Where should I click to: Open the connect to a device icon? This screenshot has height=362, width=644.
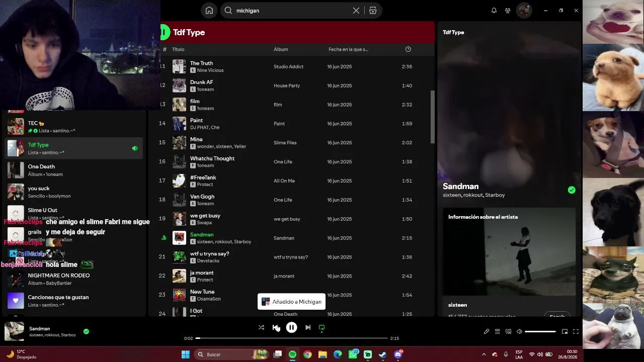pyautogui.click(x=508, y=332)
